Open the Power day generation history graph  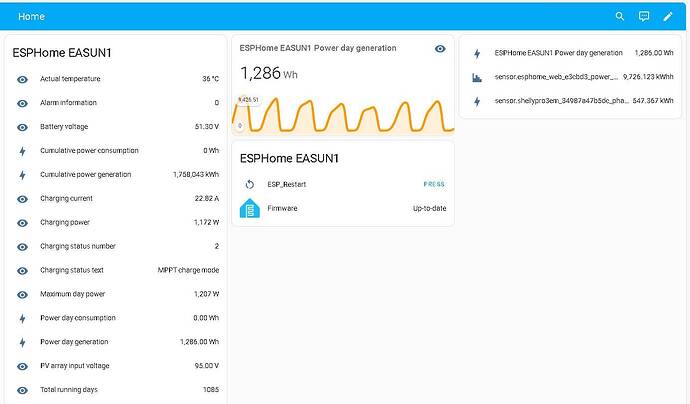[x=343, y=114]
